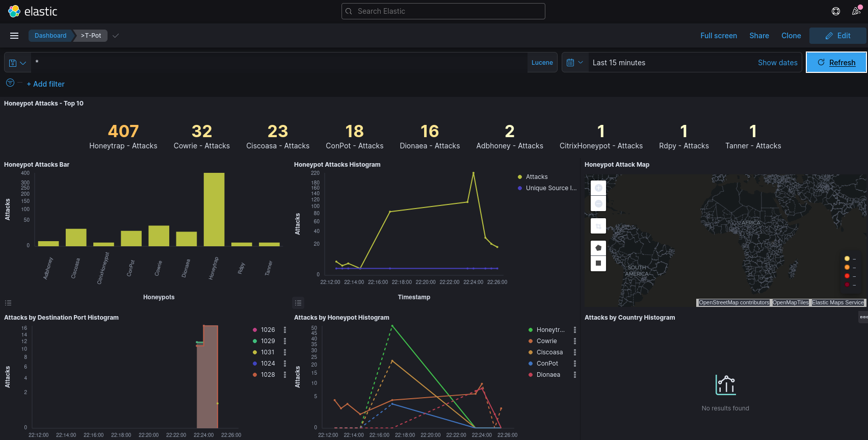
Task: Open options for port 1026 legend
Action: pyautogui.click(x=285, y=330)
